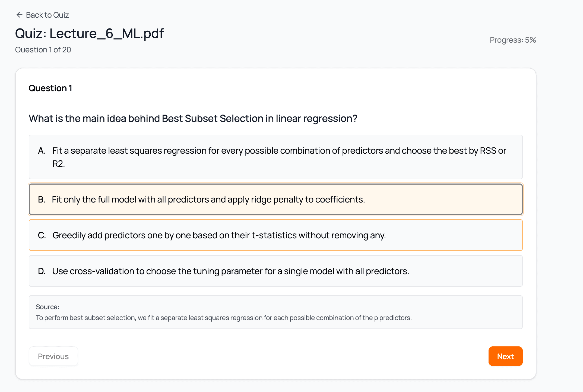Click the quiz title "Quiz: Lecture_6_ML.pdf"
Image resolution: width=583 pixels, height=392 pixels.
pyautogui.click(x=90, y=33)
